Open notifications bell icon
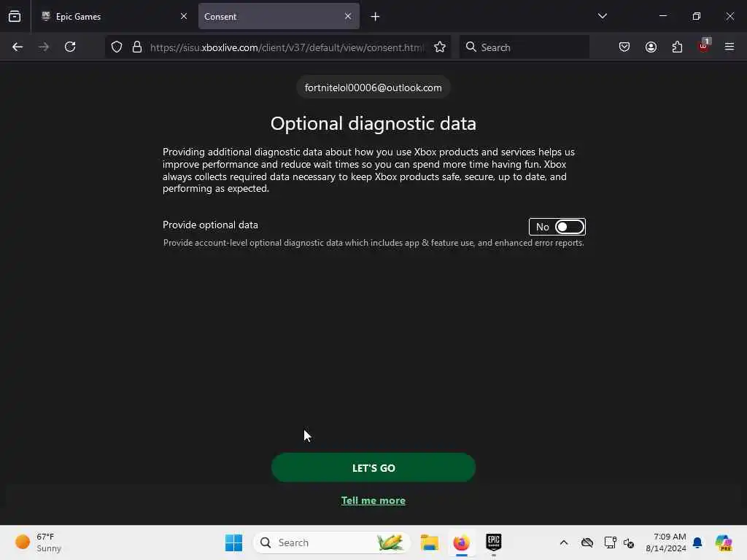Screen dimensions: 747x560 coord(697,542)
